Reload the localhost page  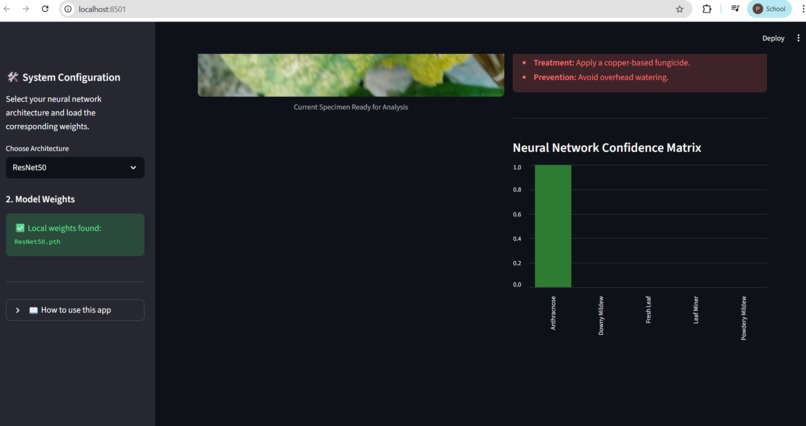click(45, 9)
